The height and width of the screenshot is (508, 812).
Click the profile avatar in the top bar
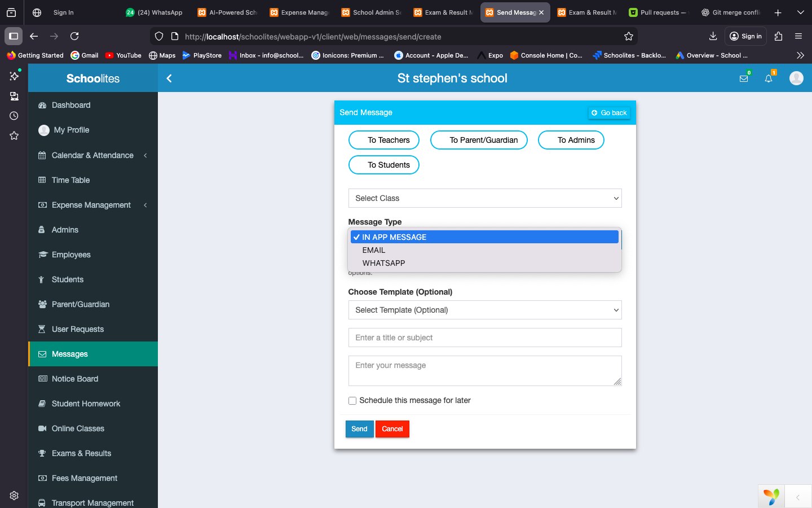796,78
